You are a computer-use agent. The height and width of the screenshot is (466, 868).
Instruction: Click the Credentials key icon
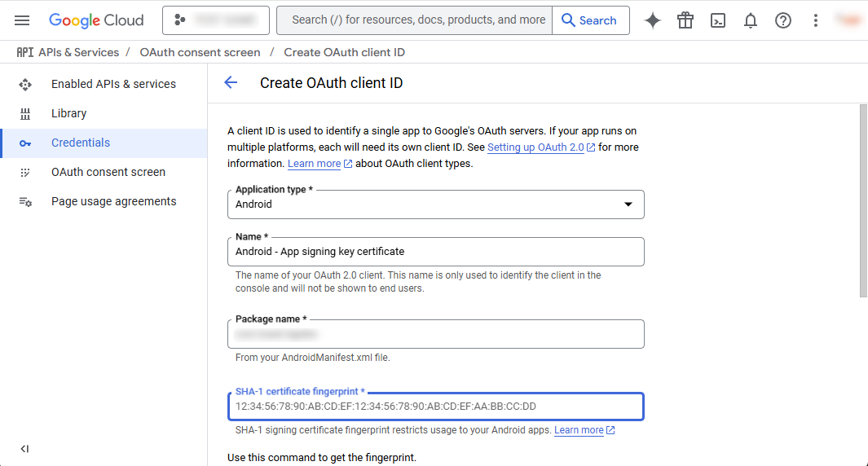click(x=25, y=143)
